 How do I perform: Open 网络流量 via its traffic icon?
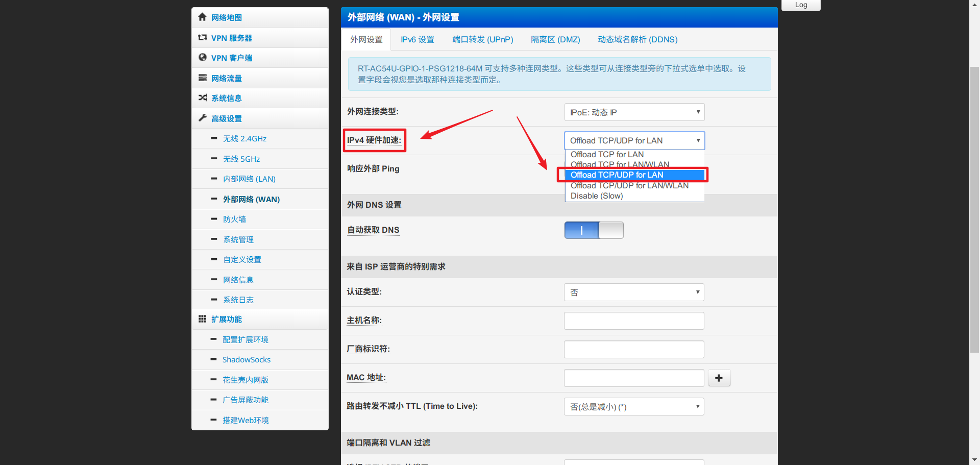pyautogui.click(x=202, y=78)
